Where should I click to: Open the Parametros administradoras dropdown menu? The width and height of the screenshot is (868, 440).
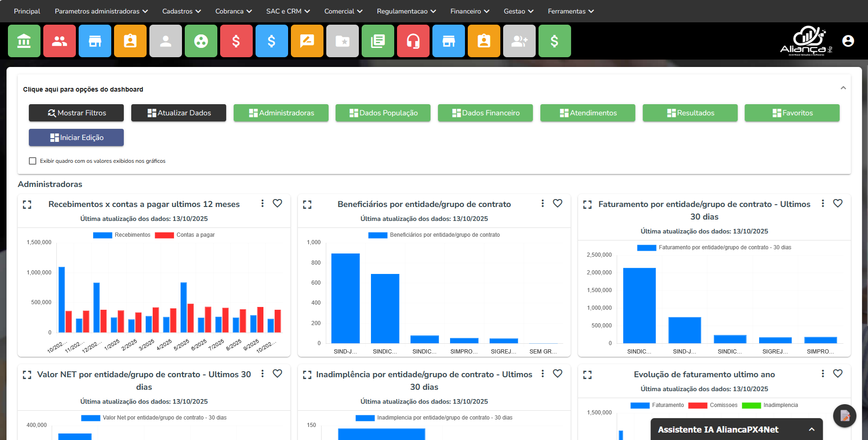click(x=101, y=11)
